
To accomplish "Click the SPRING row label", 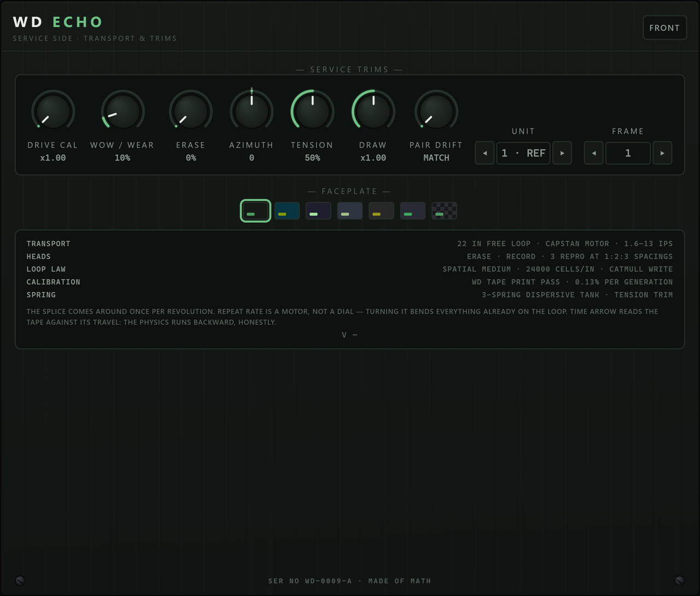I will click(x=41, y=295).
